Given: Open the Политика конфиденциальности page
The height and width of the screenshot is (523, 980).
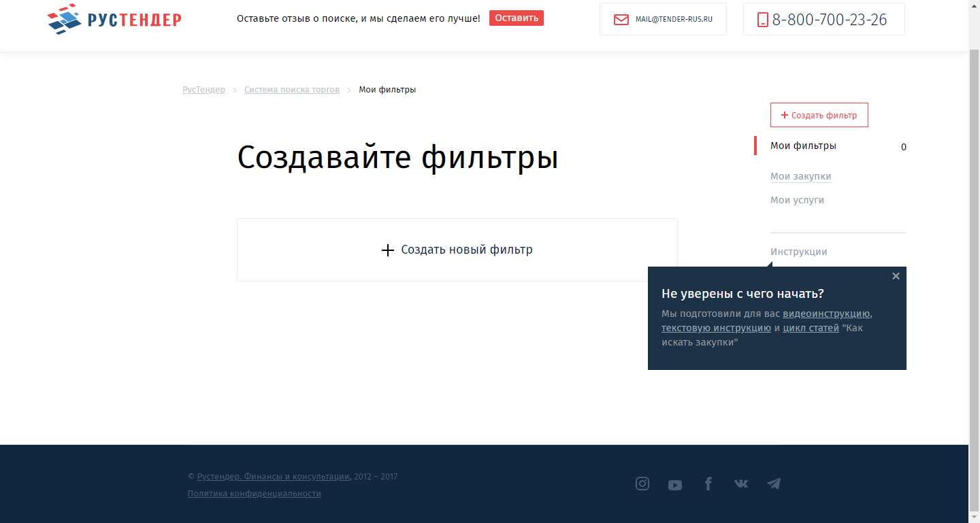Looking at the screenshot, I should (x=255, y=493).
